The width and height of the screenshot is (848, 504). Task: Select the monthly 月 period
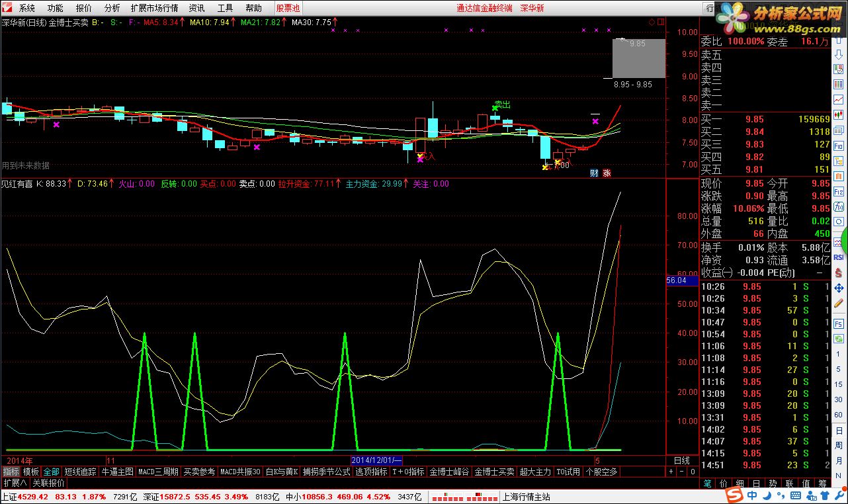click(x=838, y=460)
